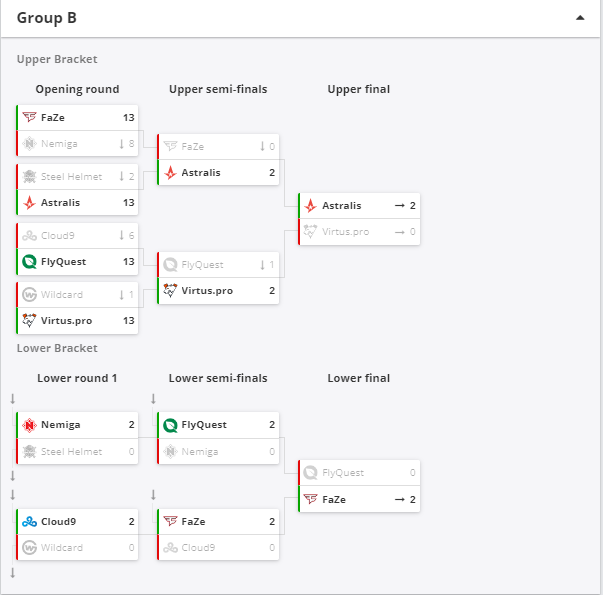
Task: Open Astralis team link in opening round
Action: click(x=60, y=202)
